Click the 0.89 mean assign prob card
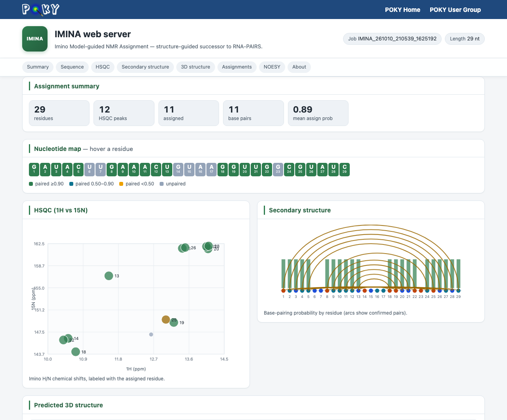This screenshot has width=507, height=420. (x=318, y=113)
